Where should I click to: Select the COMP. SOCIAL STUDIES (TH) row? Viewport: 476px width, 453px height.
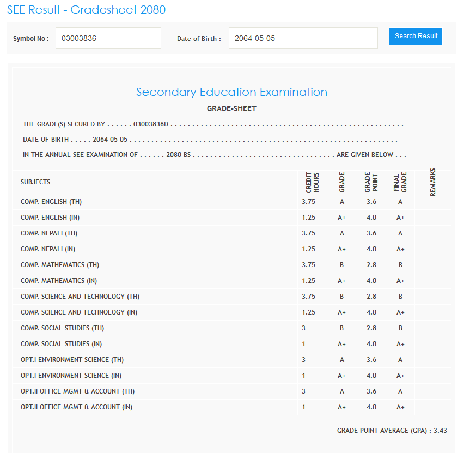(x=62, y=328)
